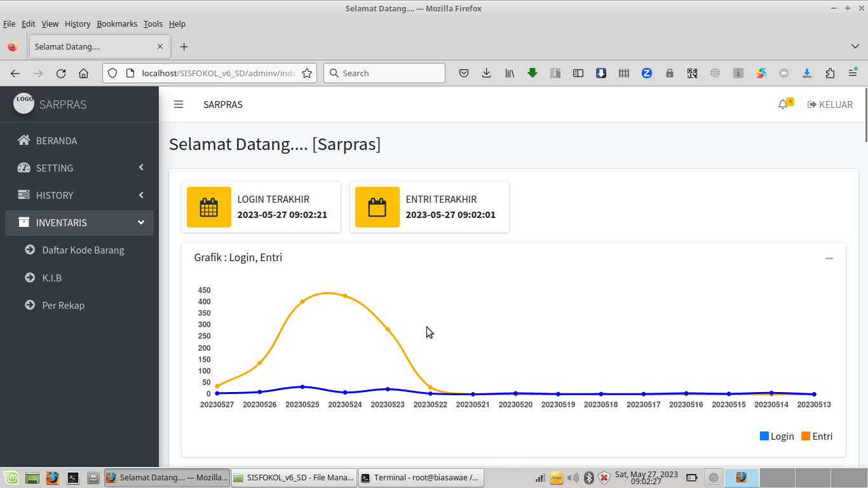Collapse the Grafik Login Entri card
868x488 pixels.
[x=829, y=258]
